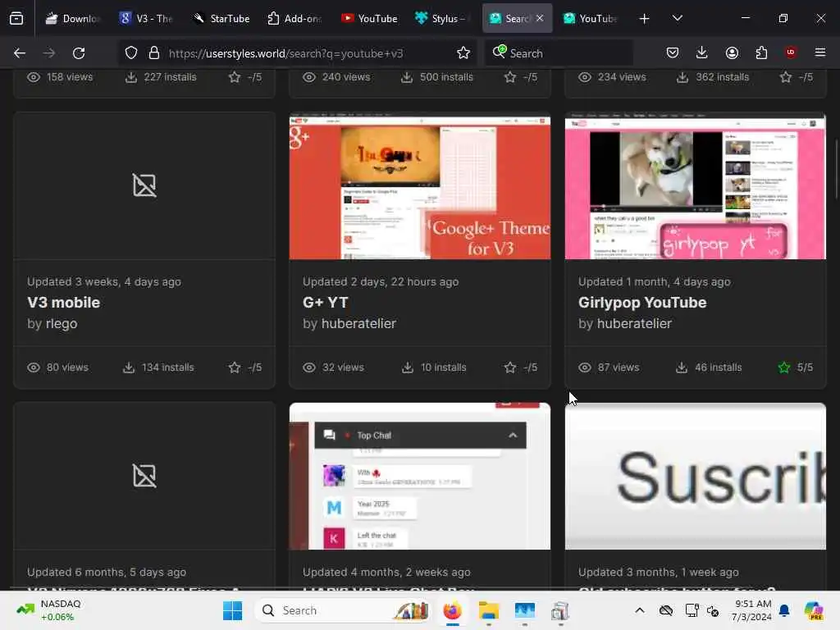Click "Updated 2 days, 22 hours ago"
The width and height of the screenshot is (840, 630).
pos(381,282)
